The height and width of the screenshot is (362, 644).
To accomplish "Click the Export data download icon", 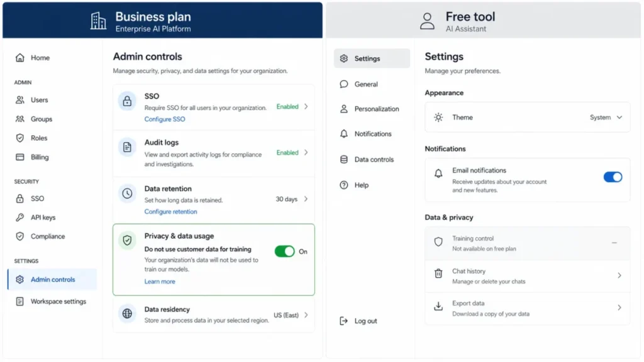I will pos(438,306).
